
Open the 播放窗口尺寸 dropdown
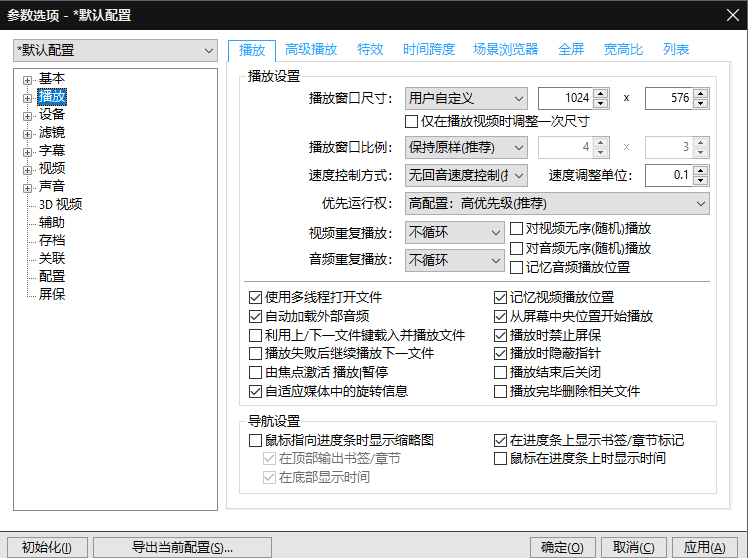pos(466,99)
